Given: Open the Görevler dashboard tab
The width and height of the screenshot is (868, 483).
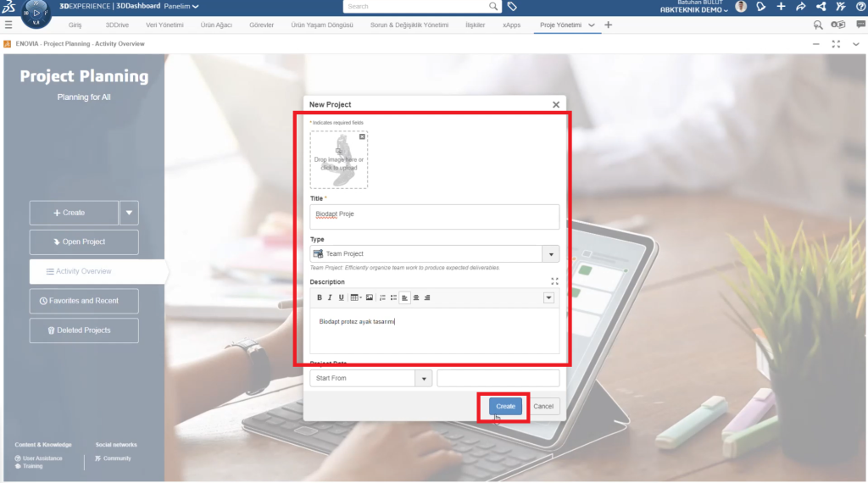Looking at the screenshot, I should point(262,25).
